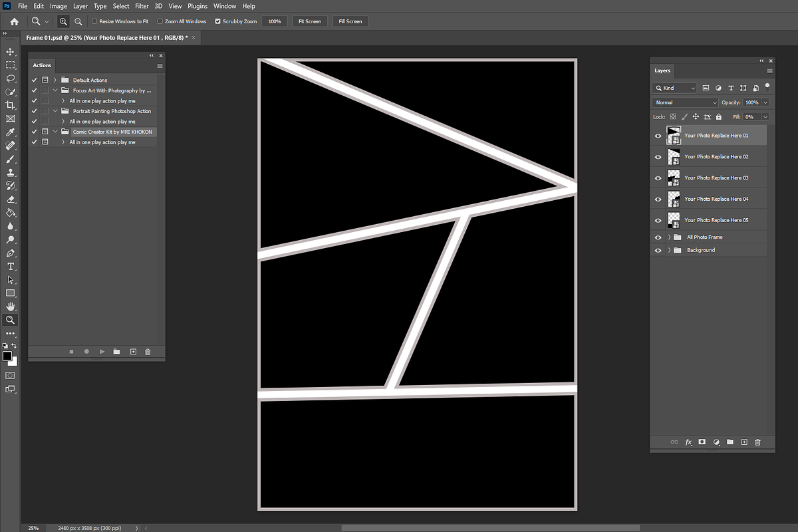Screen dimensions: 798x532
Task: Uncheck the Scrubby Zoom checkbox
Action: tap(217, 21)
